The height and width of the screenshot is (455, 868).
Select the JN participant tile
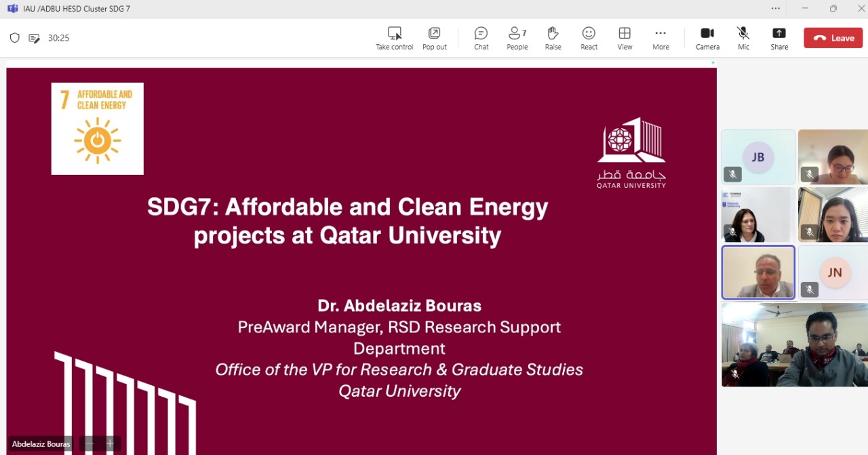pyautogui.click(x=834, y=273)
